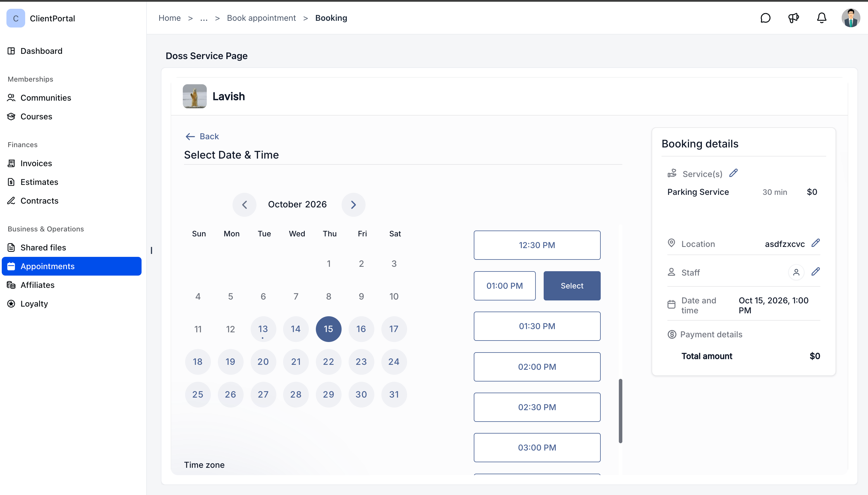Choose the 12:30 PM time slot

coord(537,245)
